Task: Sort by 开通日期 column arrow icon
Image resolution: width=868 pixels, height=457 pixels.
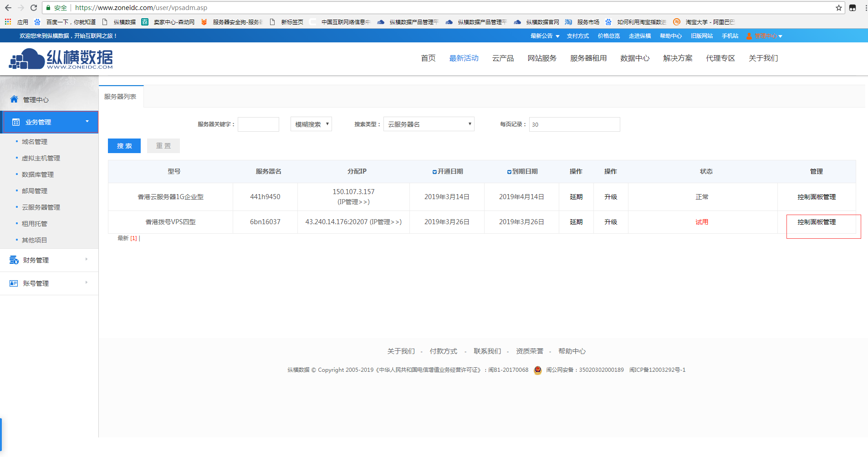Action: (x=434, y=172)
